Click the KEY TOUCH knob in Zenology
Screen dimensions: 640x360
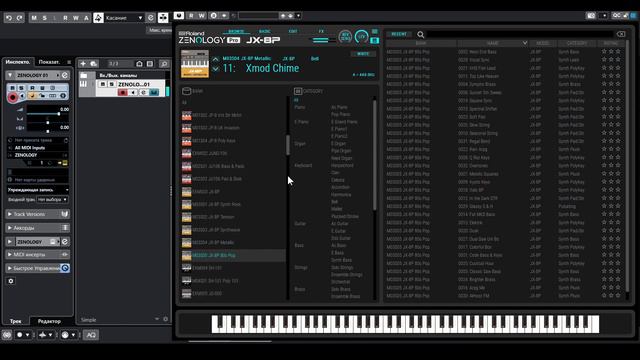click(345, 37)
